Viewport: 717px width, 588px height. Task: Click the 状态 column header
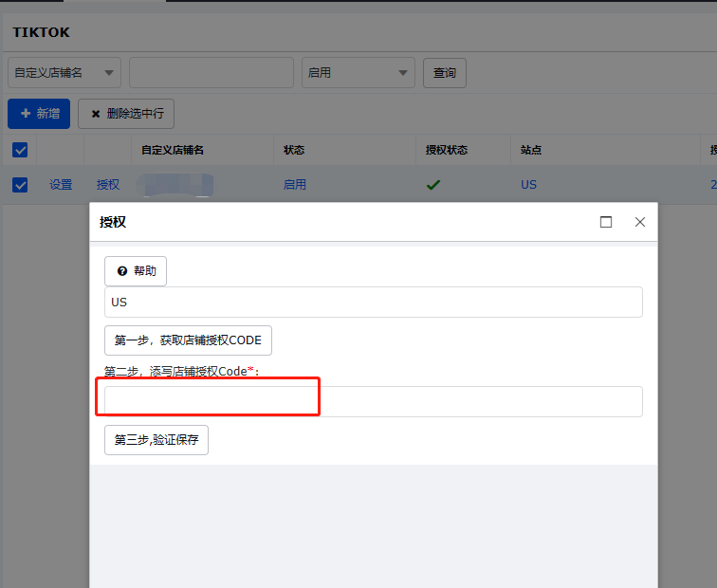pos(294,150)
